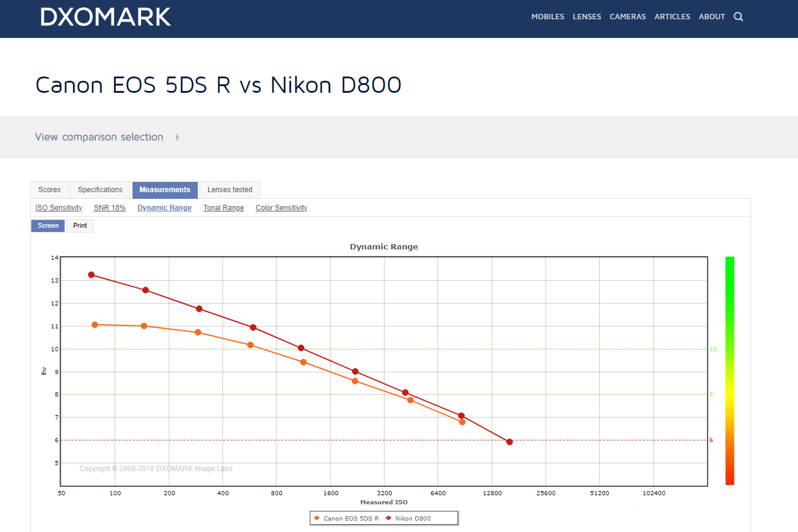Open the SNR 18% measurement

pos(110,208)
